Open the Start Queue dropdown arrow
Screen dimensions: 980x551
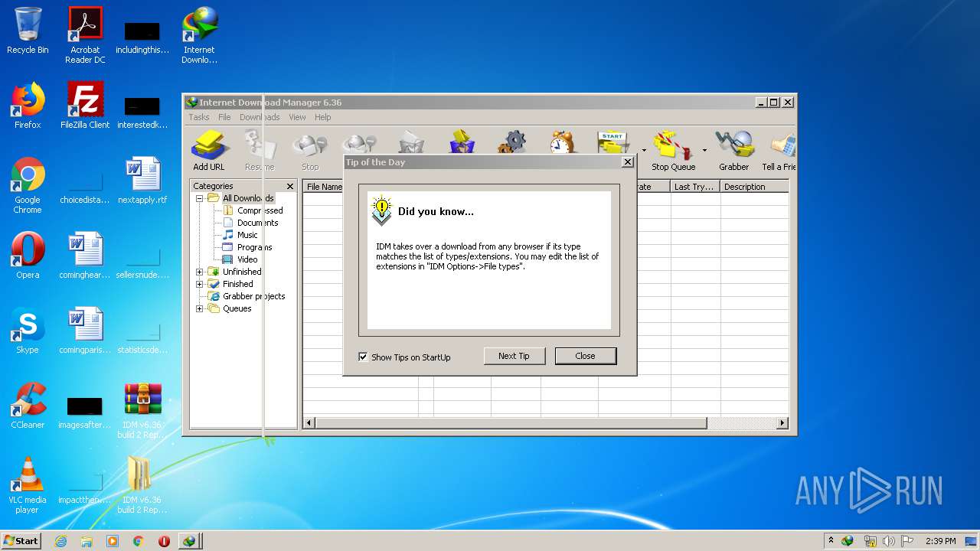(x=644, y=150)
